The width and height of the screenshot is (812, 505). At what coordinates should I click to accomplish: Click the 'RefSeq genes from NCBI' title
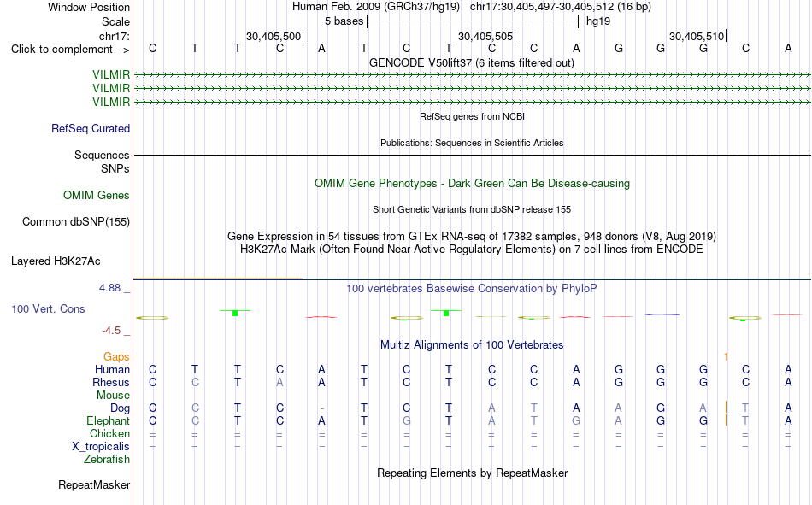pos(473,116)
